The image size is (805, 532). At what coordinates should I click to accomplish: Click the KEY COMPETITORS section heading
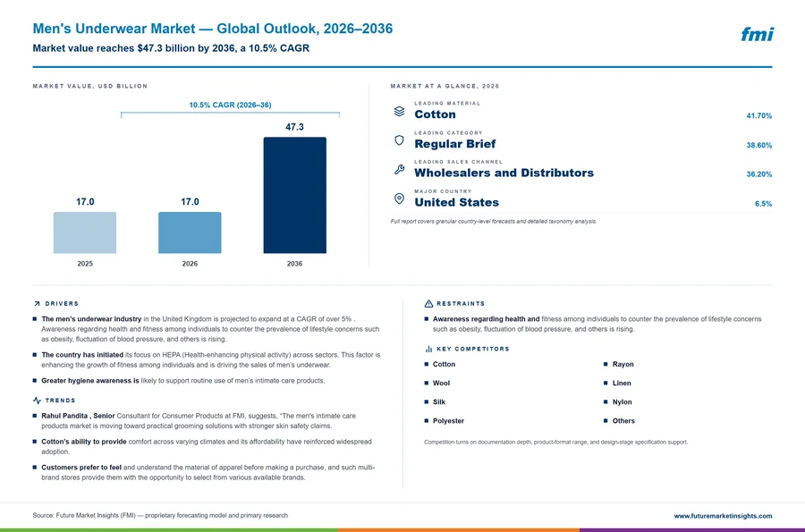pos(473,349)
